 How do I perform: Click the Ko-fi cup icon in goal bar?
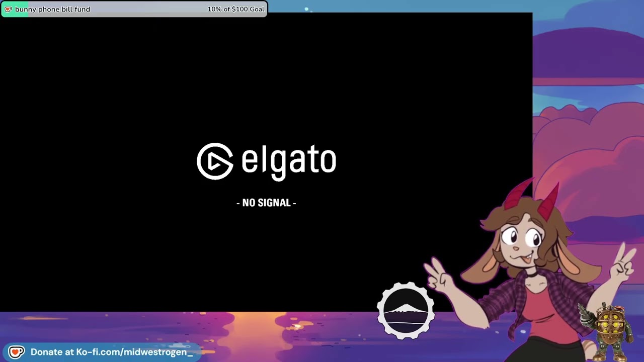(x=8, y=9)
